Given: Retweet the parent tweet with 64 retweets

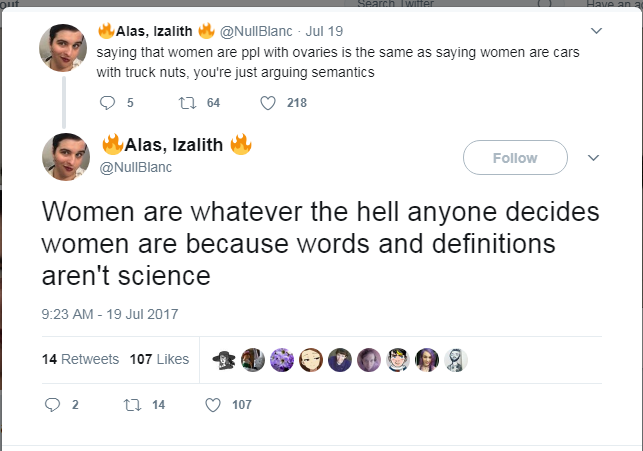Looking at the screenshot, I should (x=187, y=102).
